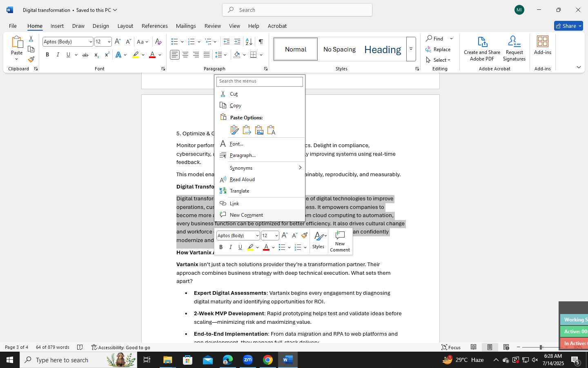Viewport: 588px width, 368px height.
Task: Click Format Painter on the mini toolbar
Action: point(304,236)
